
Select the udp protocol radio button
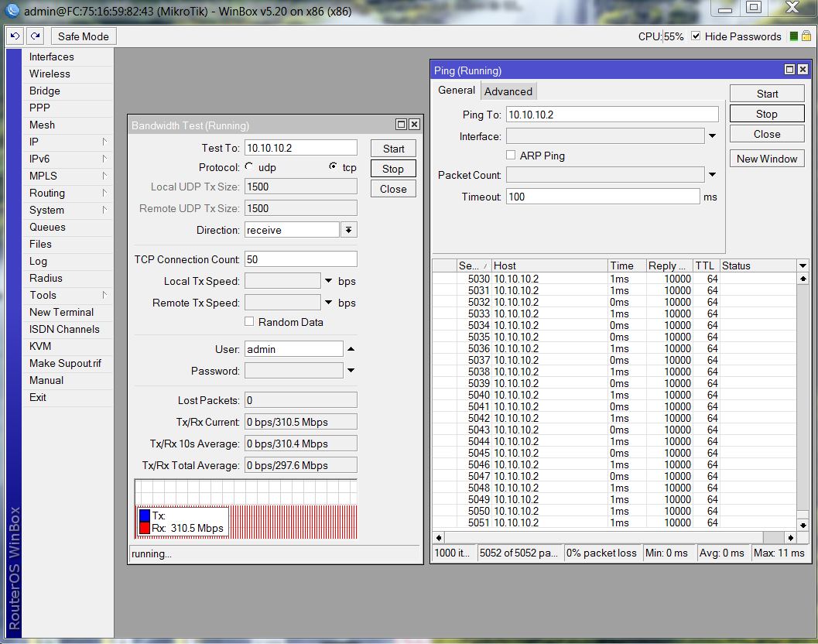(249, 166)
